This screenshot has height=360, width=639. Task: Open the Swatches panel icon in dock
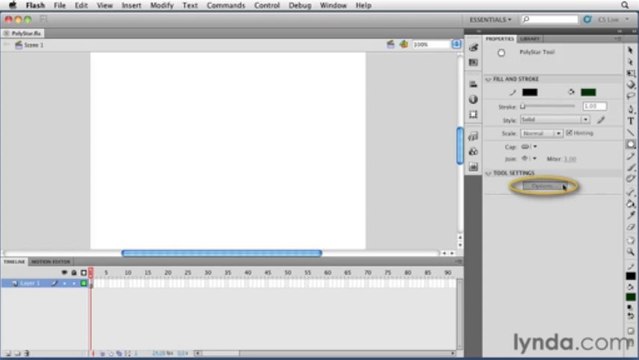pyautogui.click(x=473, y=62)
